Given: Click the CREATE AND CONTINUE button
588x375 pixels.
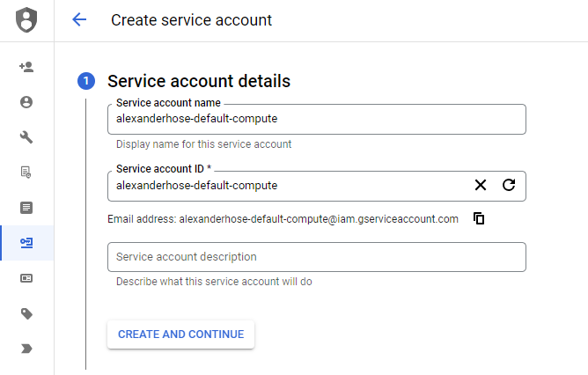Looking at the screenshot, I should click(x=180, y=335).
